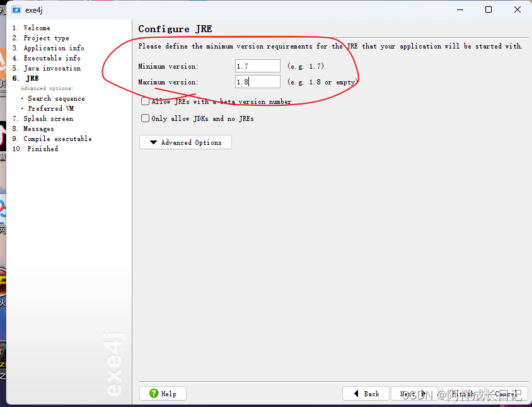The image size is (532, 407).
Task: Go to step 7 Splash screen
Action: [43, 118]
